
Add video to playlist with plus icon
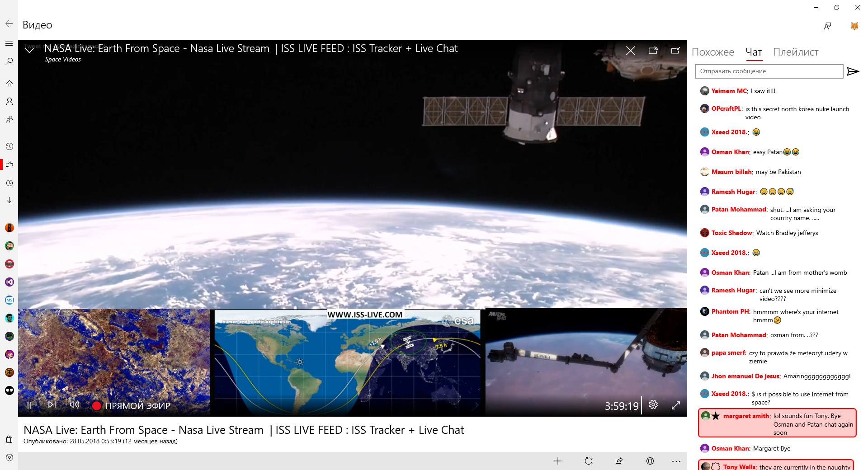558,461
